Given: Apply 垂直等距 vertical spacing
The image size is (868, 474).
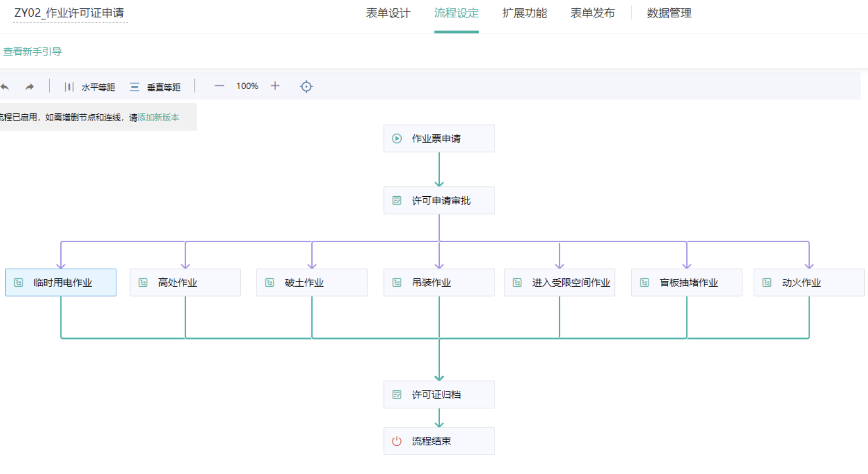Looking at the screenshot, I should [x=155, y=87].
